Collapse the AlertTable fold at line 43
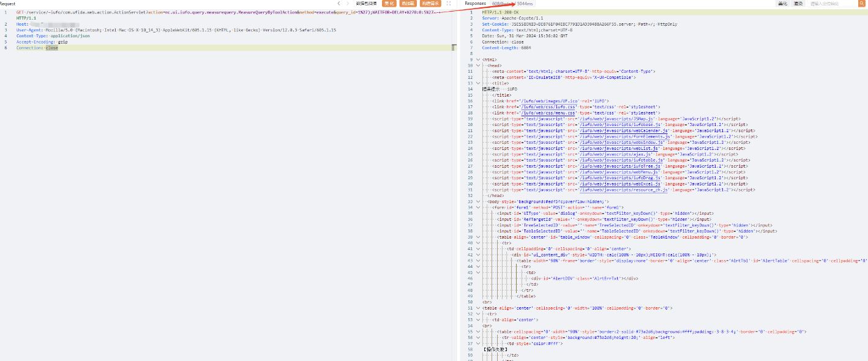Image resolution: width=868 pixels, height=361 pixels. coord(479,261)
